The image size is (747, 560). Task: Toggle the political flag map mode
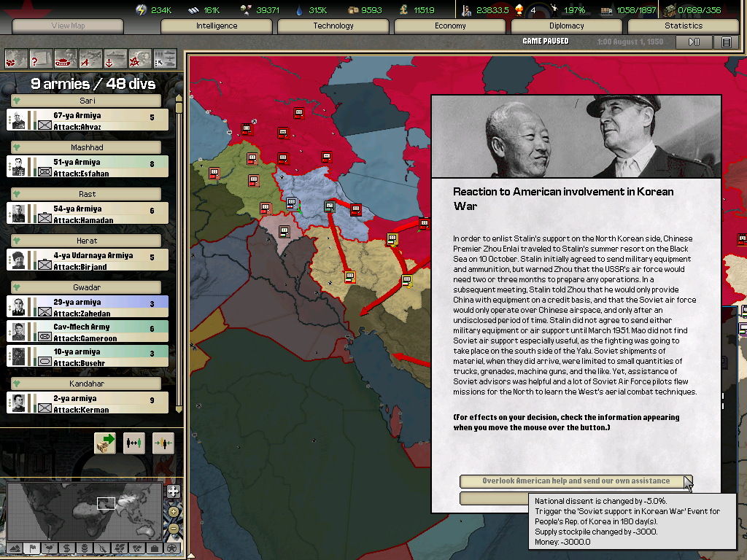point(31,548)
